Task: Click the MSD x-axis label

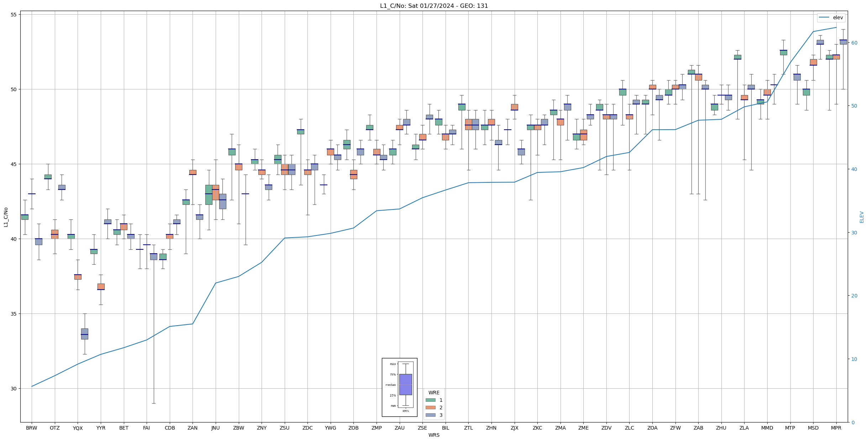Action: (x=813, y=428)
